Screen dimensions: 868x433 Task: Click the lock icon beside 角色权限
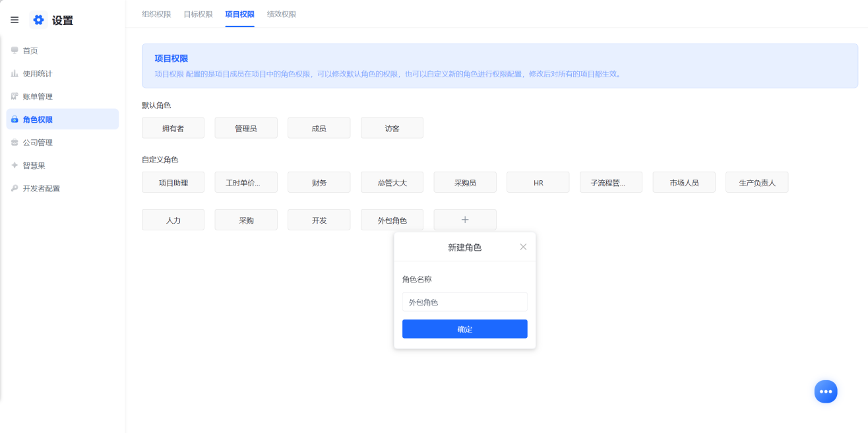coord(15,119)
